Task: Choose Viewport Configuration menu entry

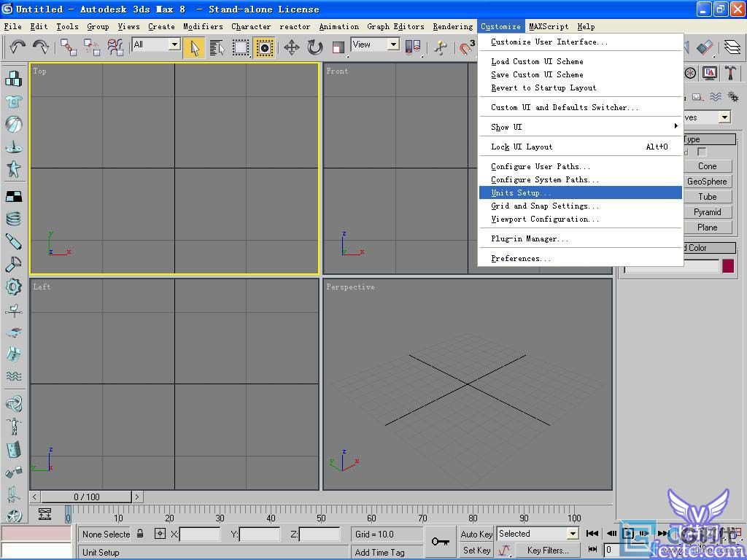Action: coord(580,219)
